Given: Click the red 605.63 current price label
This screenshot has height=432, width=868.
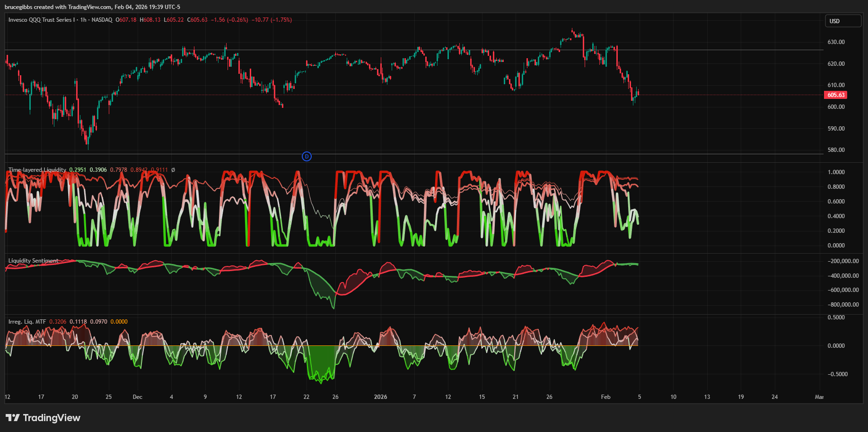Looking at the screenshot, I should [836, 95].
